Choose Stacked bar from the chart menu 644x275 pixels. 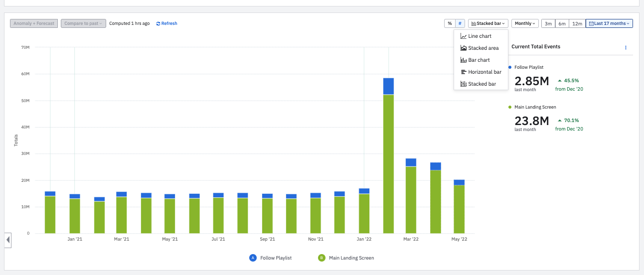(x=481, y=84)
